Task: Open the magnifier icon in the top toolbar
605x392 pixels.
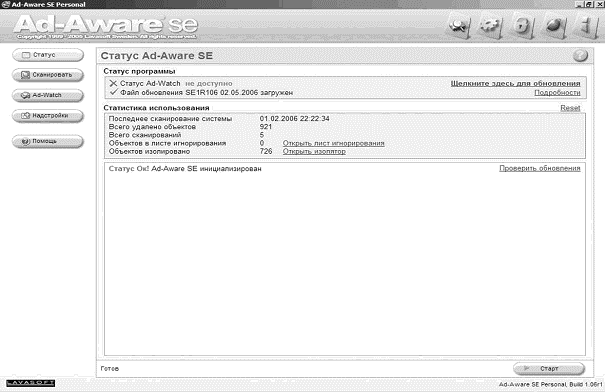Action: pyautogui.click(x=459, y=26)
